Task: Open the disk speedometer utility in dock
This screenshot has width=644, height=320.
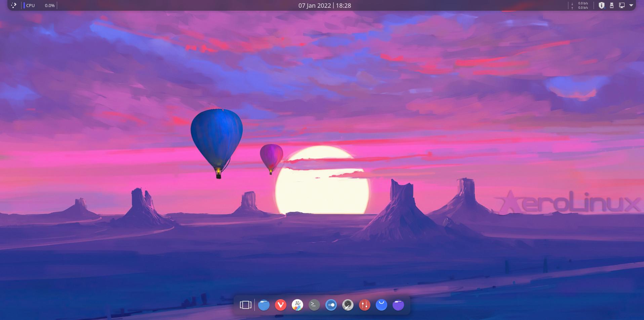Action: click(348, 305)
